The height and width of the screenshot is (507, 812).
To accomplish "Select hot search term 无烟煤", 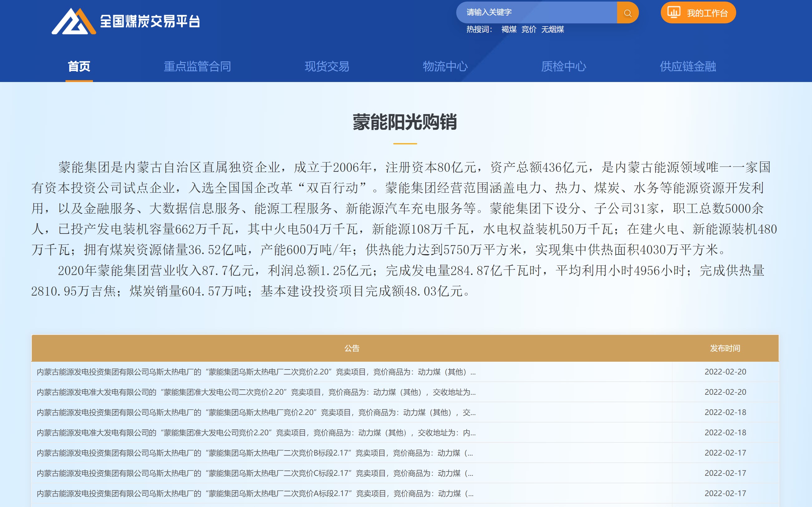I will coord(552,30).
